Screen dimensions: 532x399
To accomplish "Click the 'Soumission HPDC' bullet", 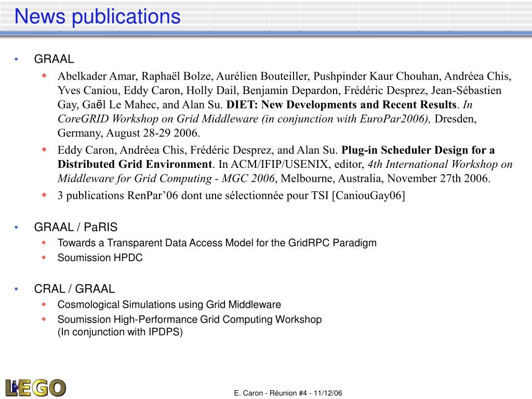I will point(100,258).
